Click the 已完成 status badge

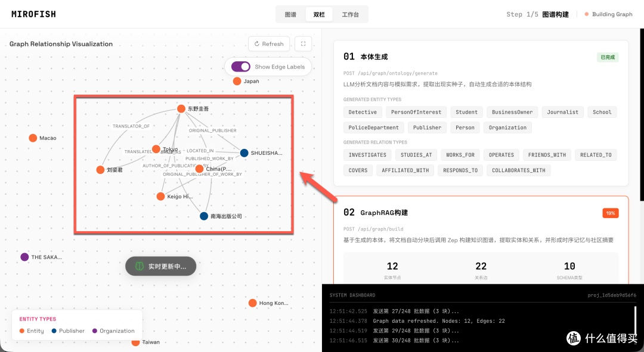pos(608,57)
